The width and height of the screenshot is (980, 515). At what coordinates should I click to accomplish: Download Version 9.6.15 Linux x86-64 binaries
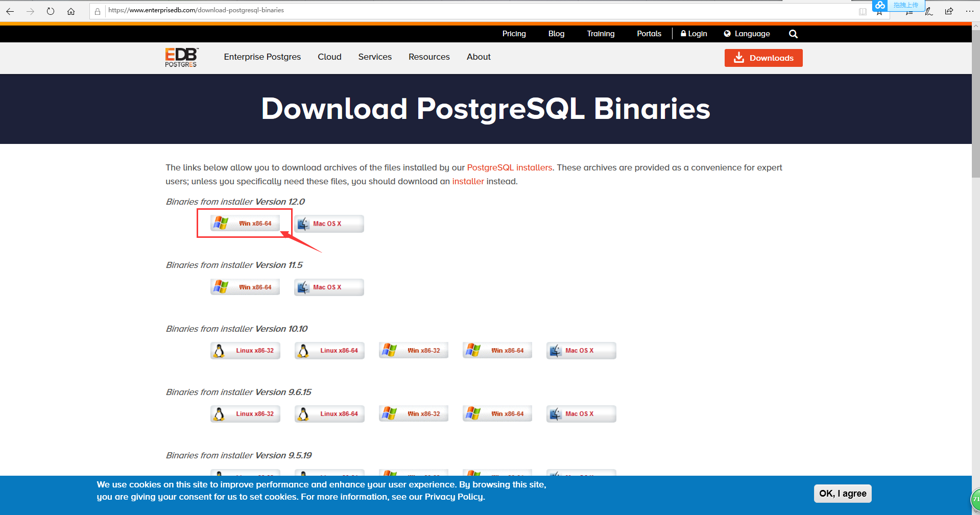click(329, 414)
